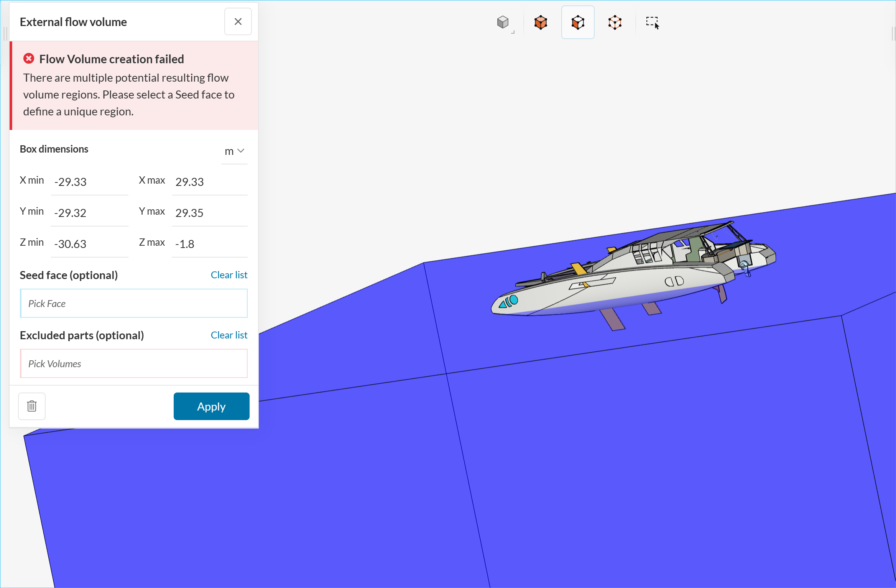Image resolution: width=896 pixels, height=588 pixels.
Task: Focus the Pick Face seed field
Action: click(133, 304)
